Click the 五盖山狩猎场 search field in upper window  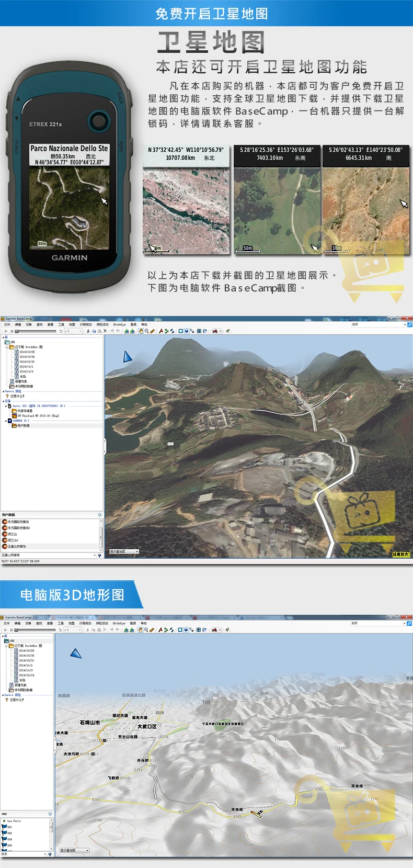click(47, 555)
